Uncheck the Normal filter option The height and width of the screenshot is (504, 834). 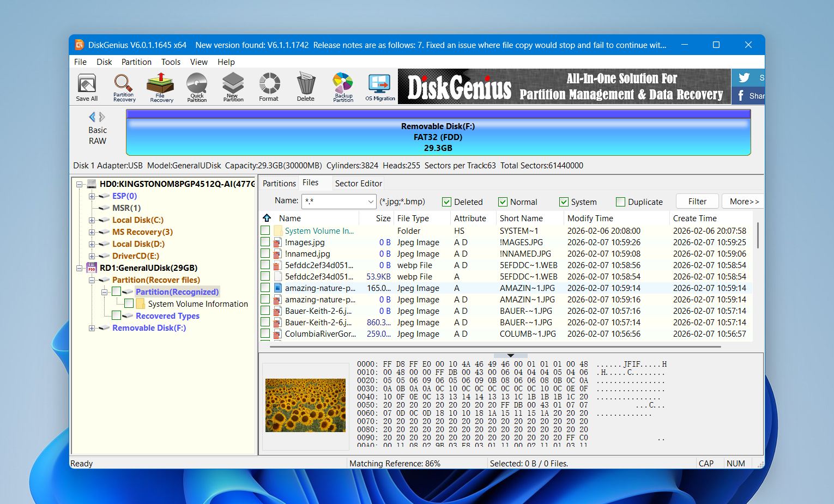tap(503, 202)
